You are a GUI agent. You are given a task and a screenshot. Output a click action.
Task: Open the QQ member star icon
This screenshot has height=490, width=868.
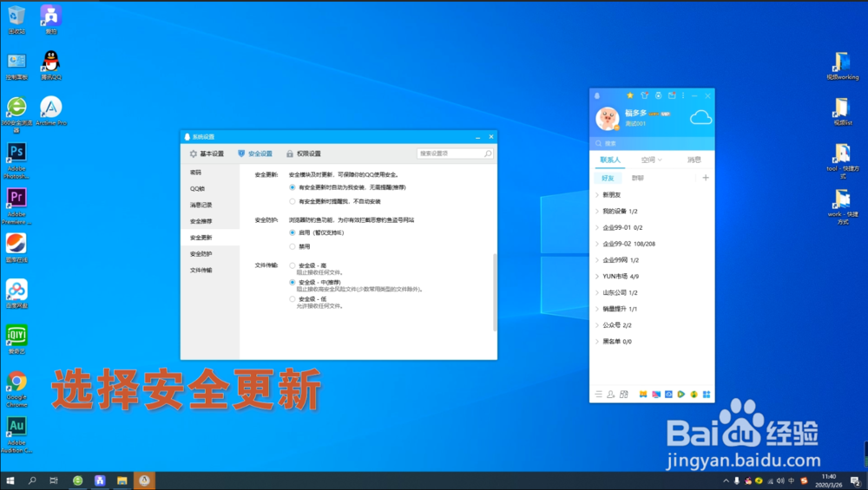(630, 95)
